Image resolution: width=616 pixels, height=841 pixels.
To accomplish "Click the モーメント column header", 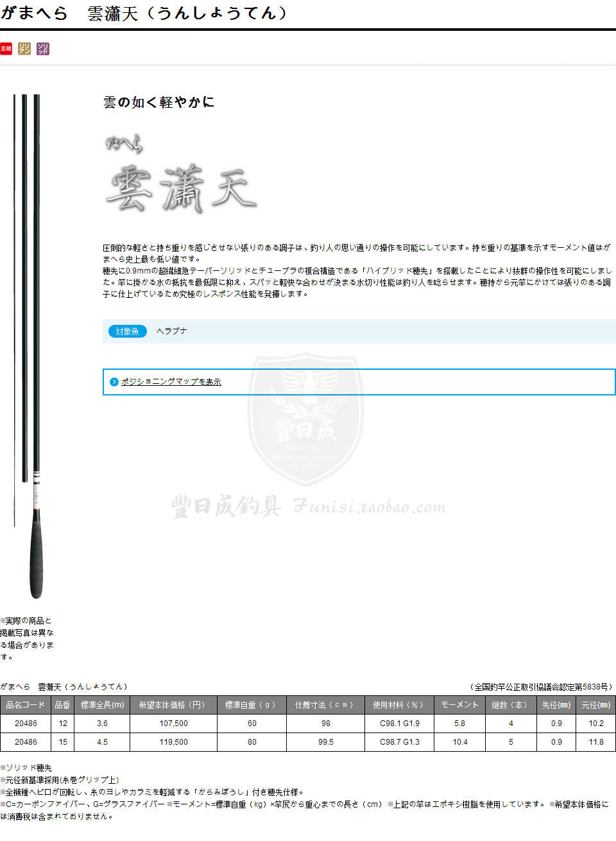I will [459, 705].
